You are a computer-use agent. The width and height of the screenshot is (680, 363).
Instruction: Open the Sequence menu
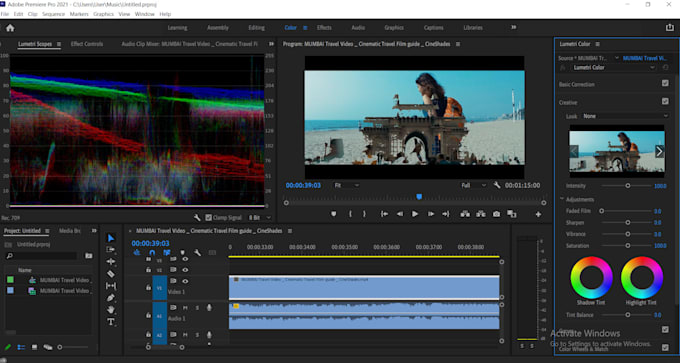pos(53,14)
